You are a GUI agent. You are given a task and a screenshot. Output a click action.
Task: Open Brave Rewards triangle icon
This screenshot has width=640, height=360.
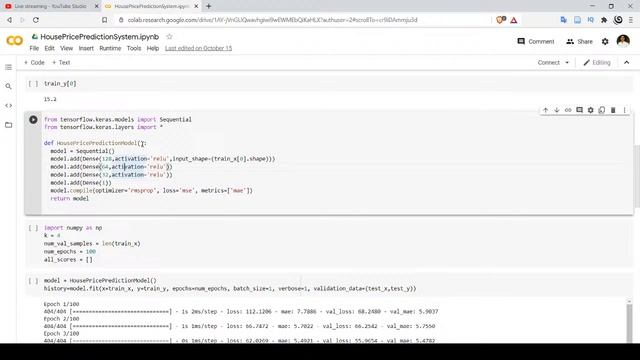[x=514, y=20]
